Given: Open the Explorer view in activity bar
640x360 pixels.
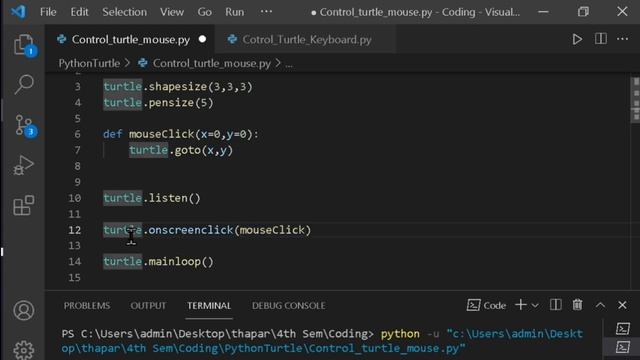Looking at the screenshot, I should [x=24, y=45].
